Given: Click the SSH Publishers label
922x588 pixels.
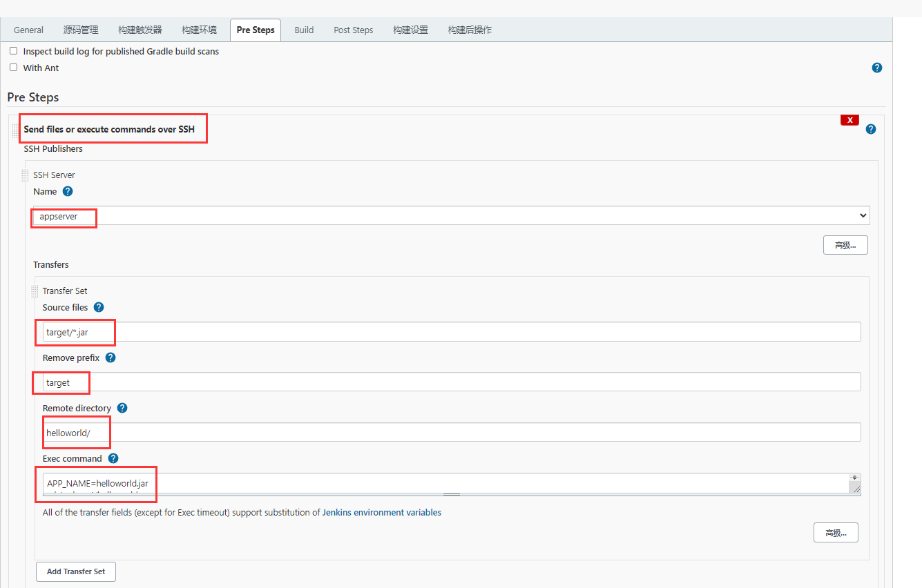Looking at the screenshot, I should click(x=53, y=148).
